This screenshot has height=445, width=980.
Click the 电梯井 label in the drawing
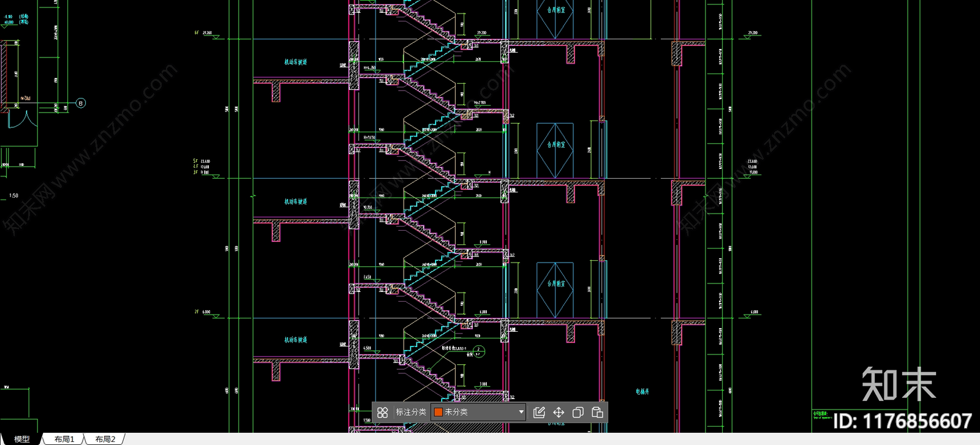click(x=642, y=392)
